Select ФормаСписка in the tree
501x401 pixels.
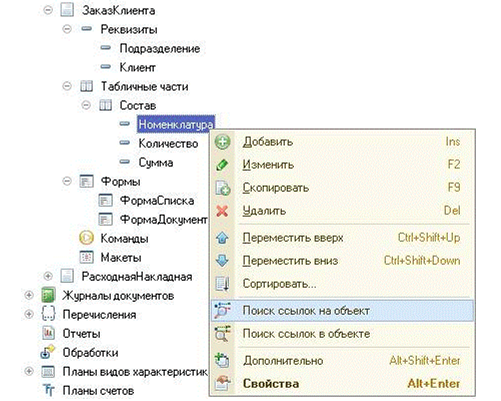click(157, 200)
